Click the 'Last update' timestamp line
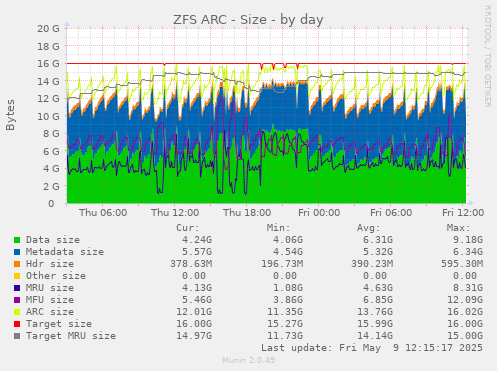Viewport: 497px width, 371px height. tap(372, 348)
